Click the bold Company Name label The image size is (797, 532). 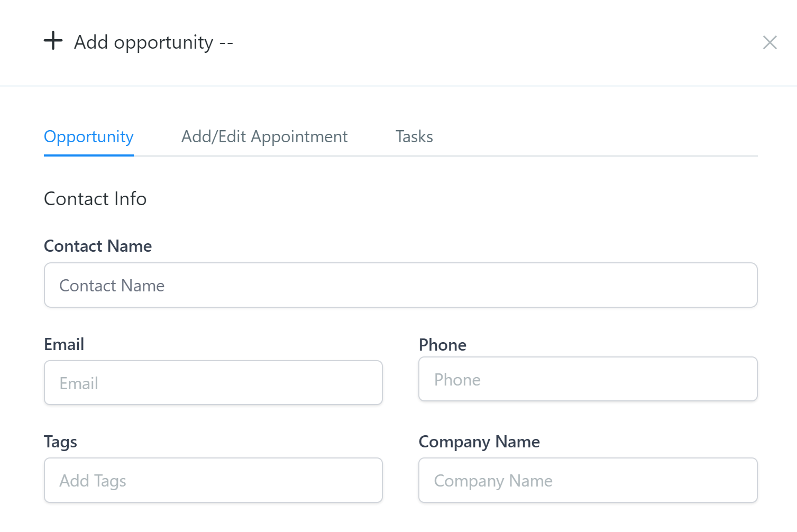coord(479,442)
